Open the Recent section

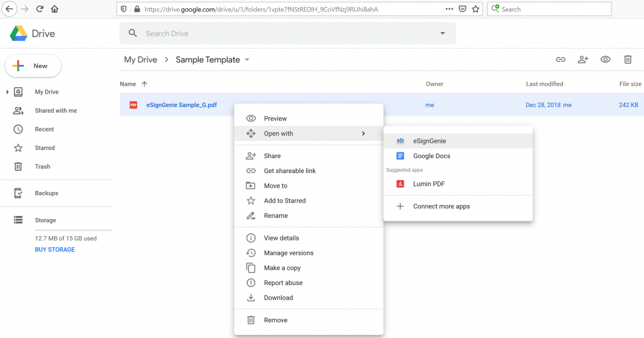[45, 129]
